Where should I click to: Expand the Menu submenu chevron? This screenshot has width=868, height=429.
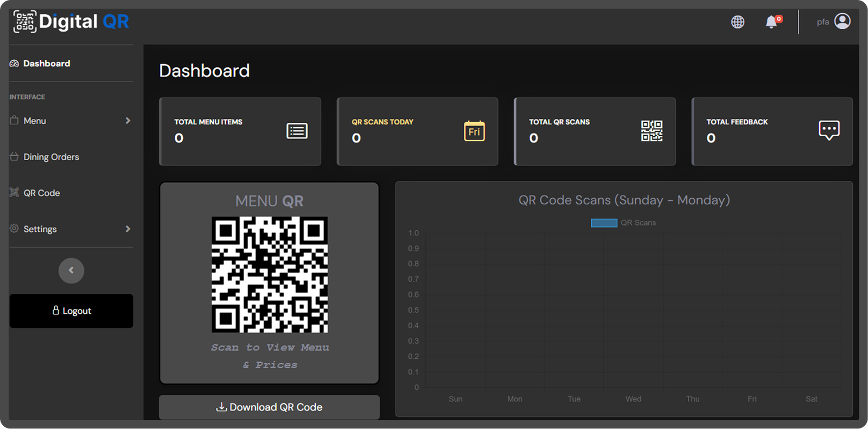[128, 121]
